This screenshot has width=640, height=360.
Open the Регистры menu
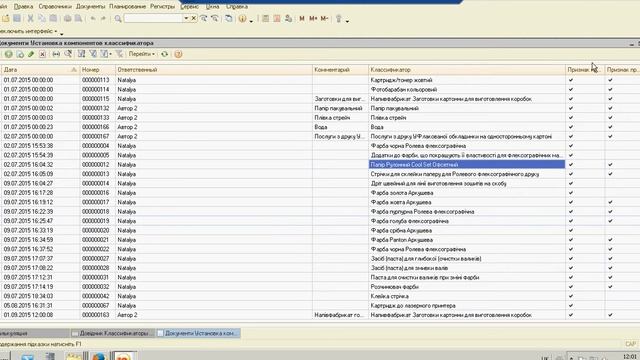162,7
